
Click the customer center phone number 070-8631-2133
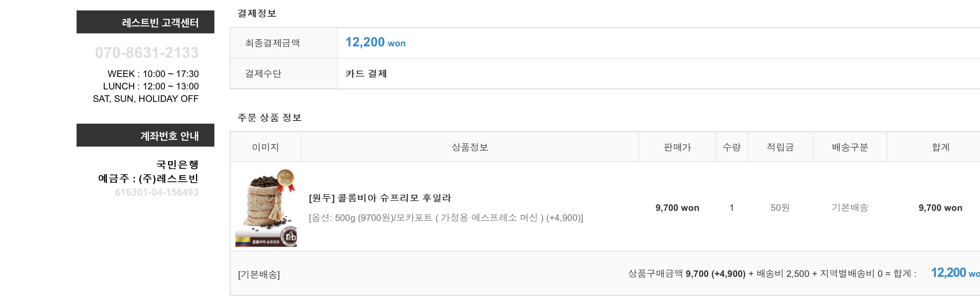146,53
